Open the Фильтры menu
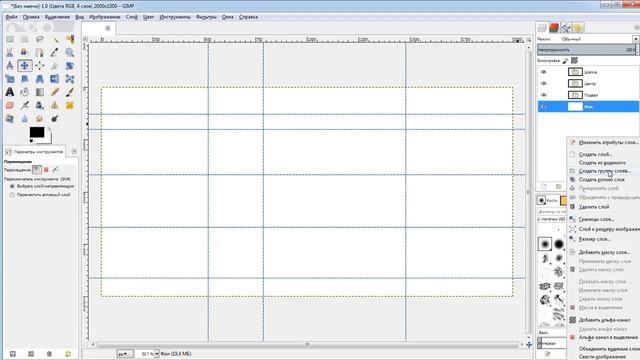640x360 pixels. pos(206,17)
